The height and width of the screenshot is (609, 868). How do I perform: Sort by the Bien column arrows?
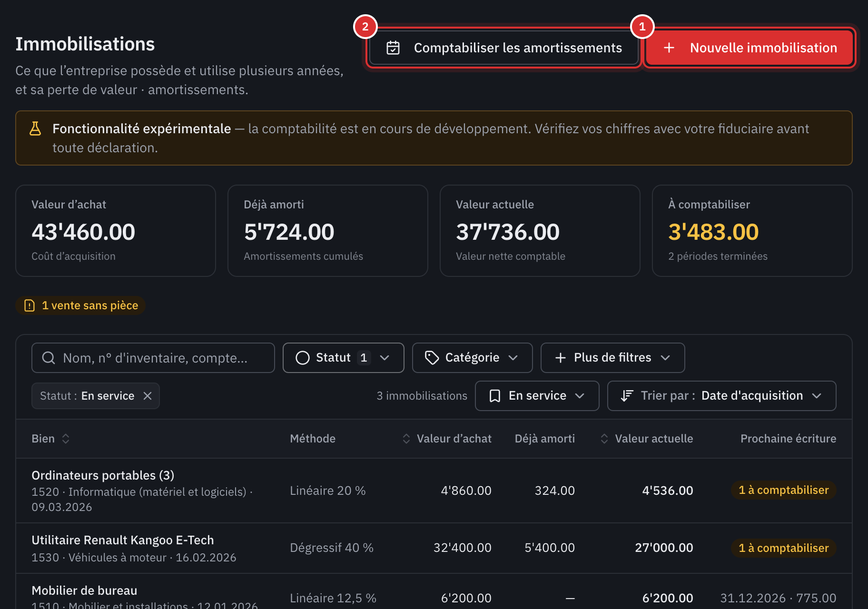pyautogui.click(x=66, y=439)
